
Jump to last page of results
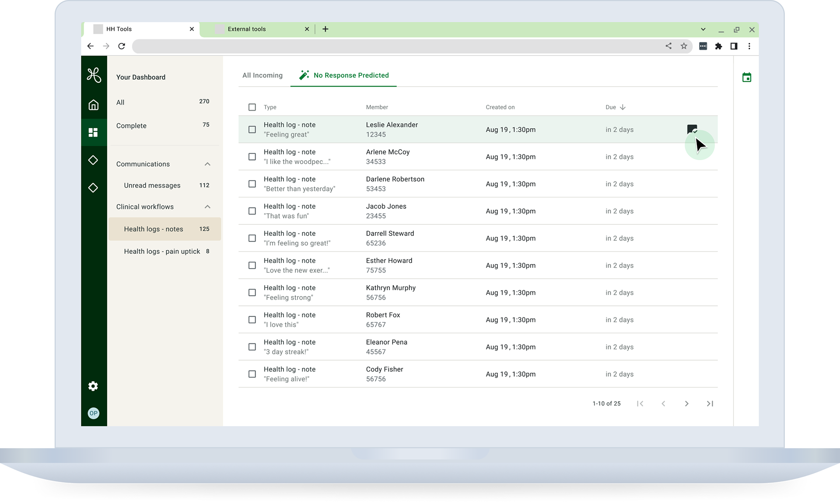pos(710,403)
